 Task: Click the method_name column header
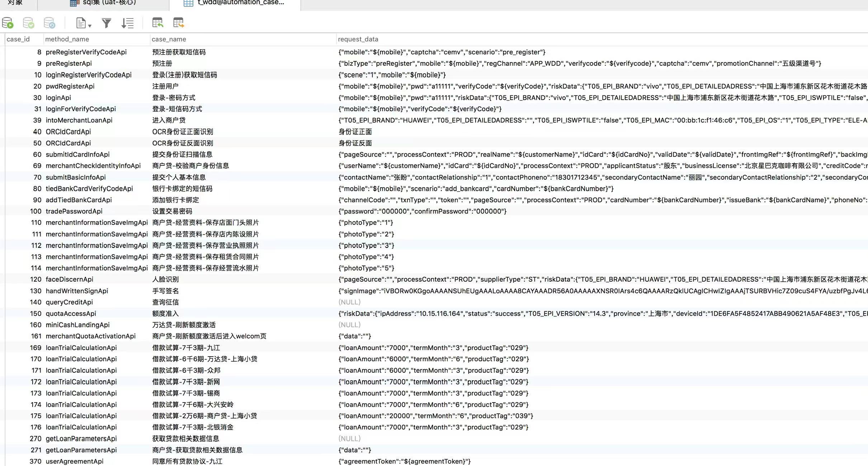[67, 39]
